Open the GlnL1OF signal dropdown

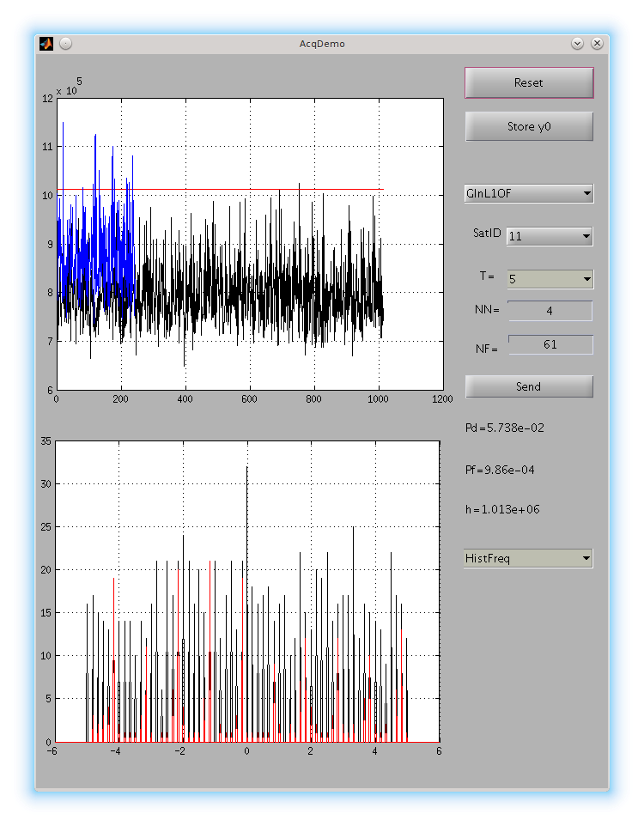click(529, 193)
